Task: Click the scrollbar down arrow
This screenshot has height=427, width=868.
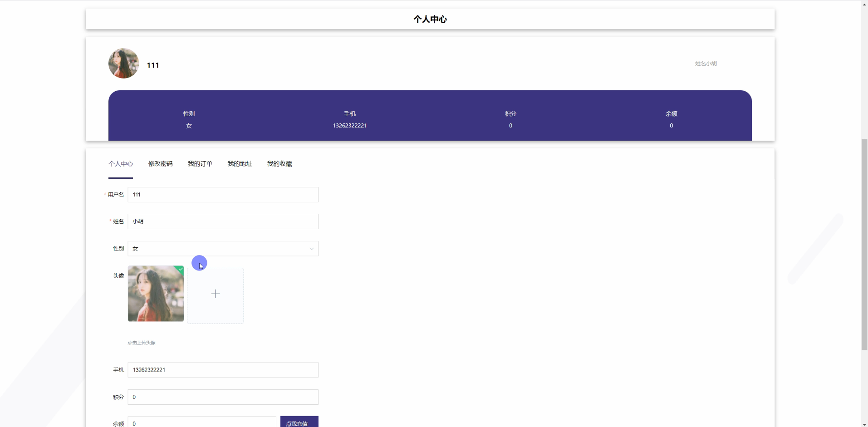Action: click(x=864, y=424)
